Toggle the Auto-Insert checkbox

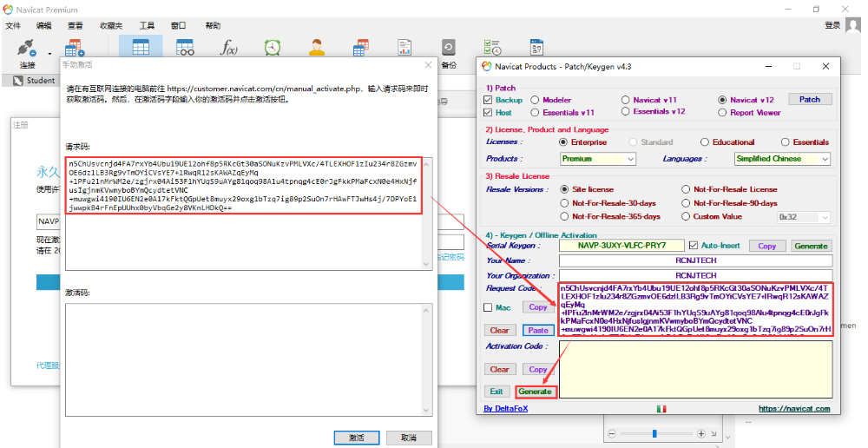point(693,246)
